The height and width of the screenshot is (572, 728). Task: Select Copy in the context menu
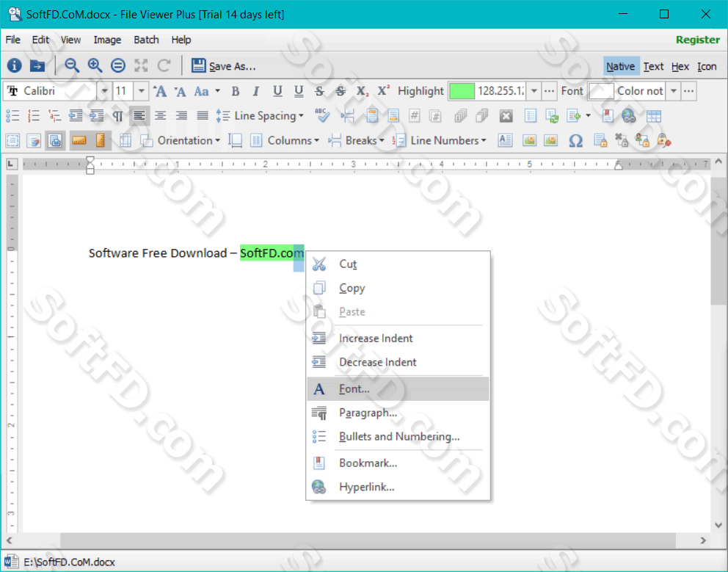(398, 288)
